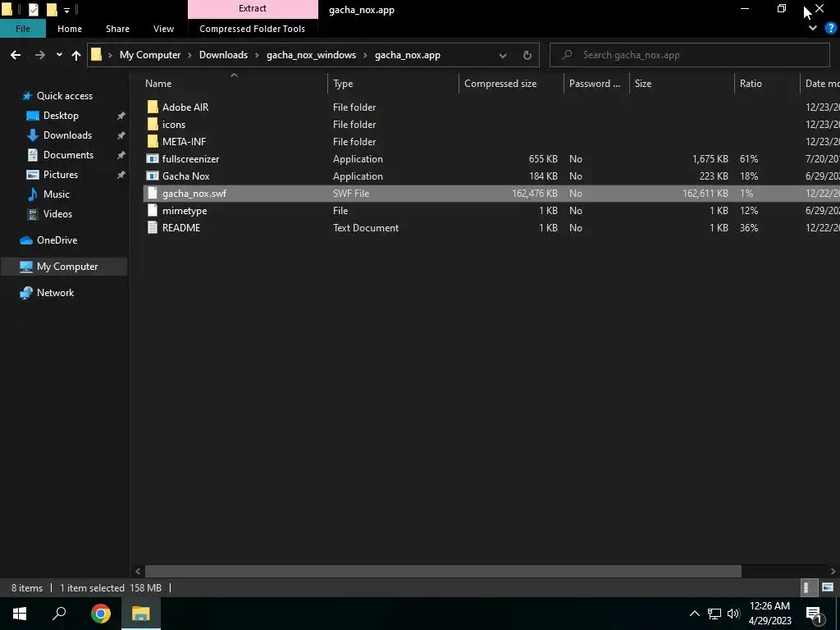Select Quick access in the sidebar
Image resolution: width=840 pixels, height=630 pixels.
(x=64, y=96)
